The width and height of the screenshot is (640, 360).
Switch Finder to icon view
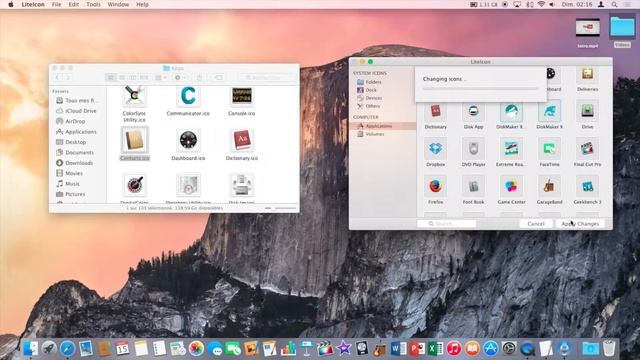coord(111,78)
